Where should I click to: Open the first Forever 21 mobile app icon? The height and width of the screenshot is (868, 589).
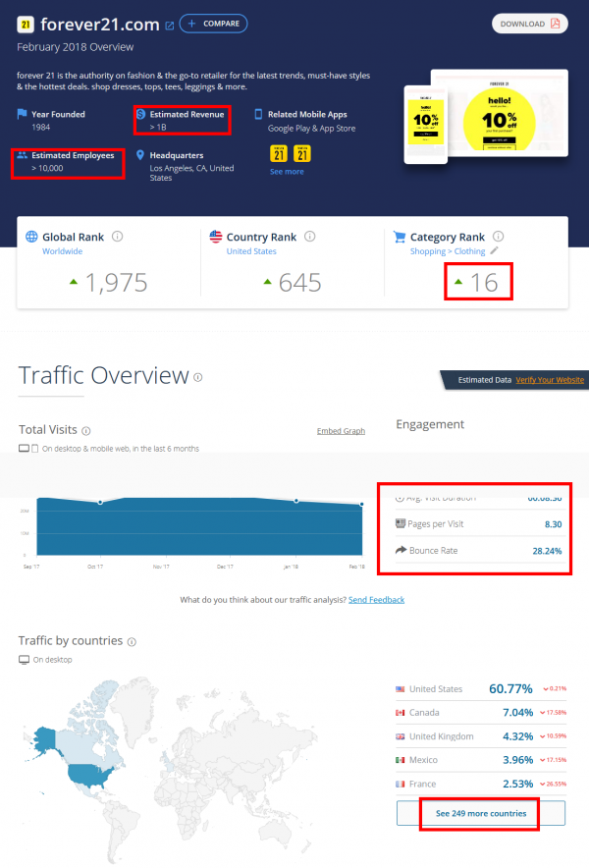coord(278,154)
